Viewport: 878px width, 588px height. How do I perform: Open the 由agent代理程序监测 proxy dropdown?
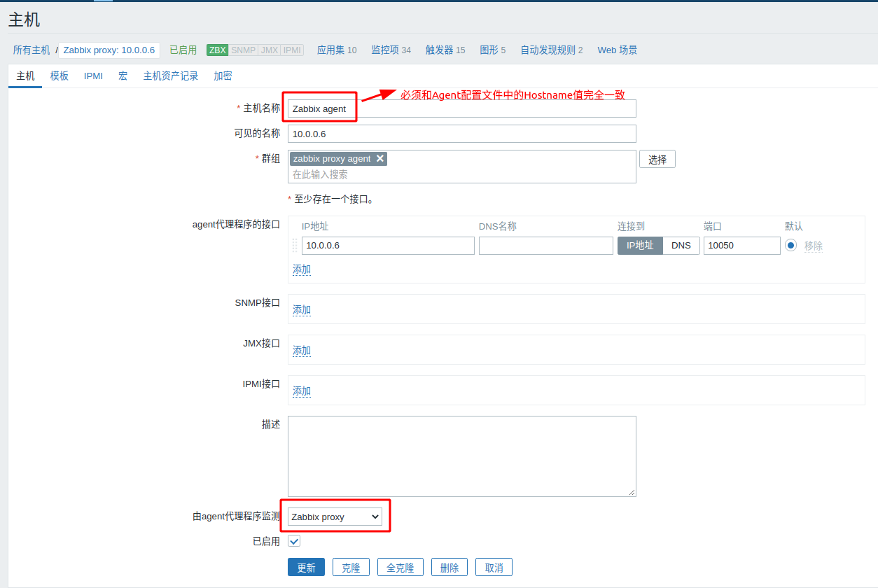pyautogui.click(x=335, y=517)
